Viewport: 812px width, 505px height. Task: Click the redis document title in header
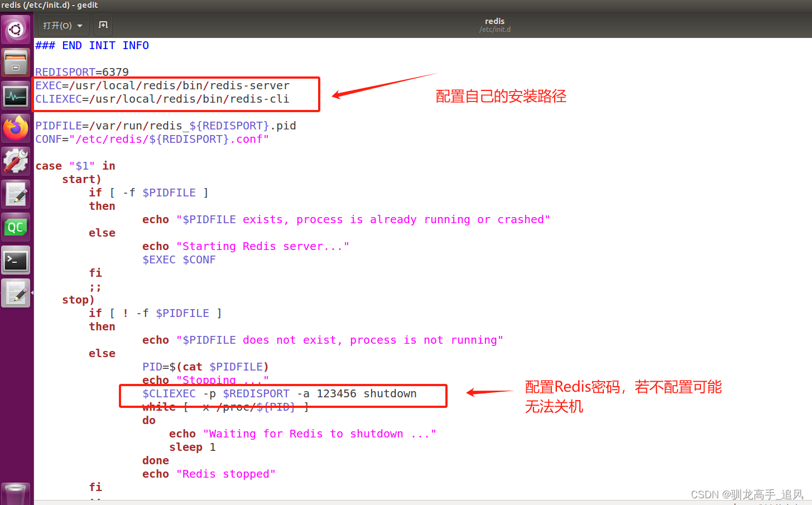pyautogui.click(x=494, y=21)
